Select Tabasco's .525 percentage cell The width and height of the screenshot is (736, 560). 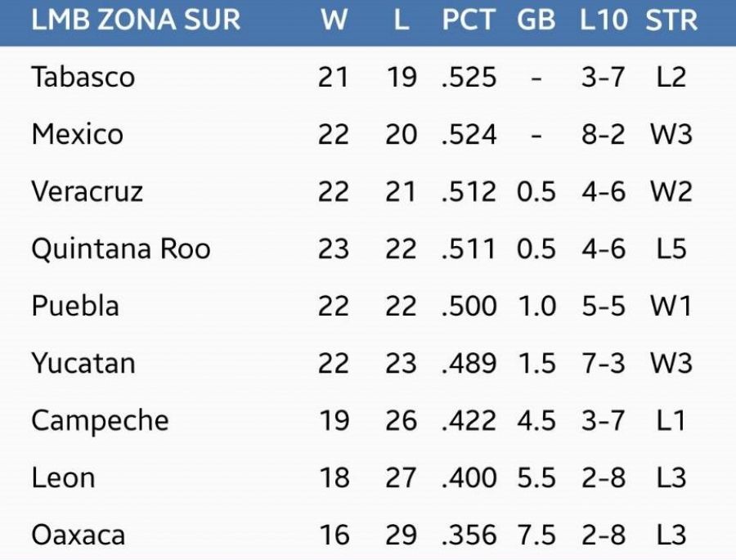point(469,77)
